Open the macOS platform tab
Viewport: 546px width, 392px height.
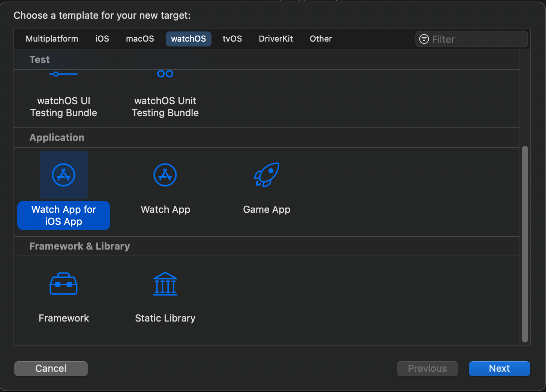click(140, 39)
